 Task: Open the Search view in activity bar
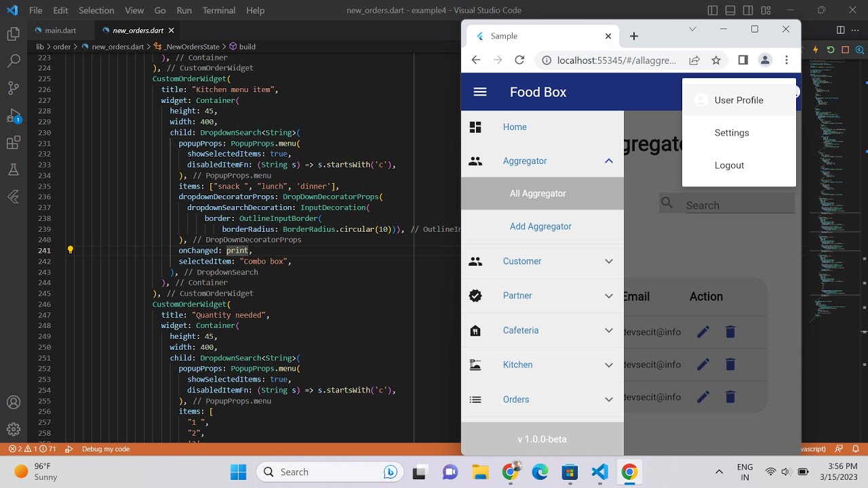click(x=13, y=61)
